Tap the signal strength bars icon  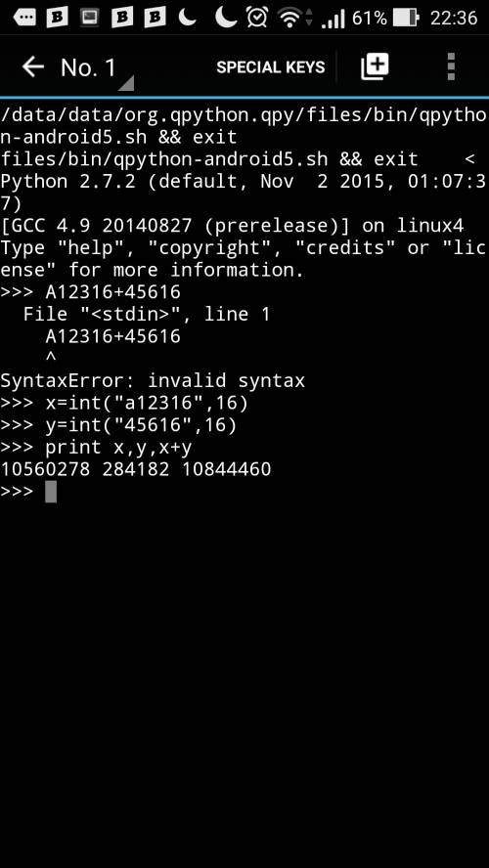click(x=333, y=19)
